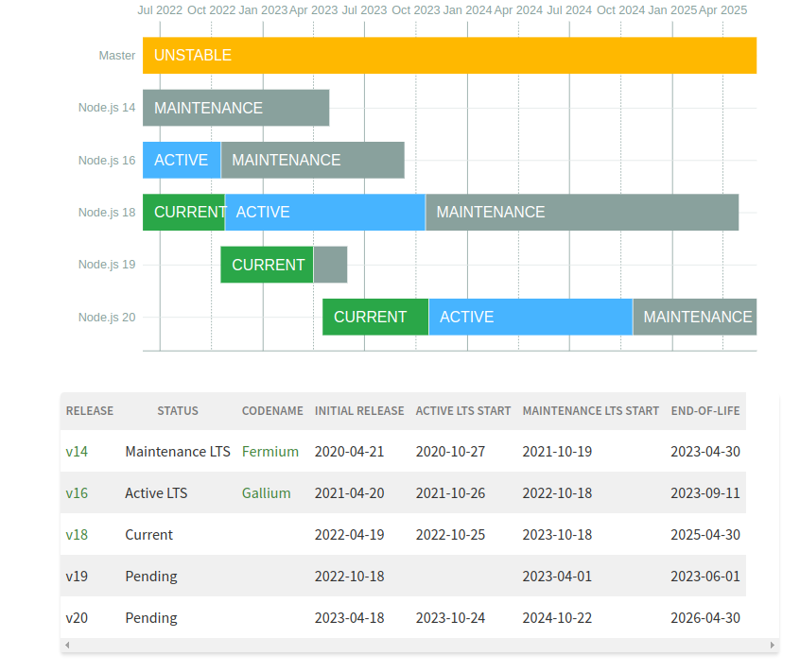Click Node.js 18 ACTIVE bar
The image size is (800, 672).
point(325,213)
